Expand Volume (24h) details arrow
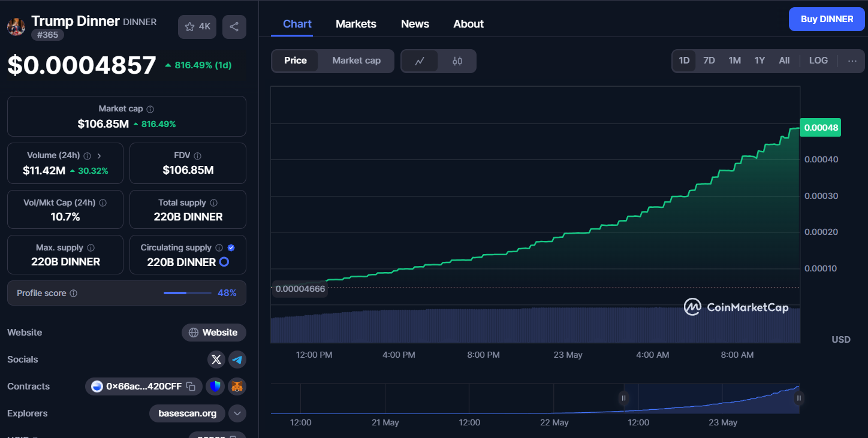868x438 pixels. pyautogui.click(x=99, y=156)
